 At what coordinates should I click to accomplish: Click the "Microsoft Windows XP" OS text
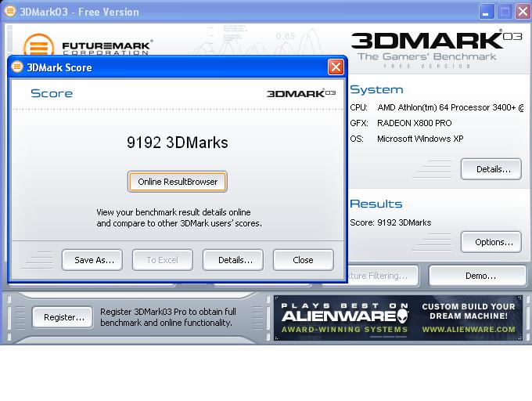pos(420,139)
